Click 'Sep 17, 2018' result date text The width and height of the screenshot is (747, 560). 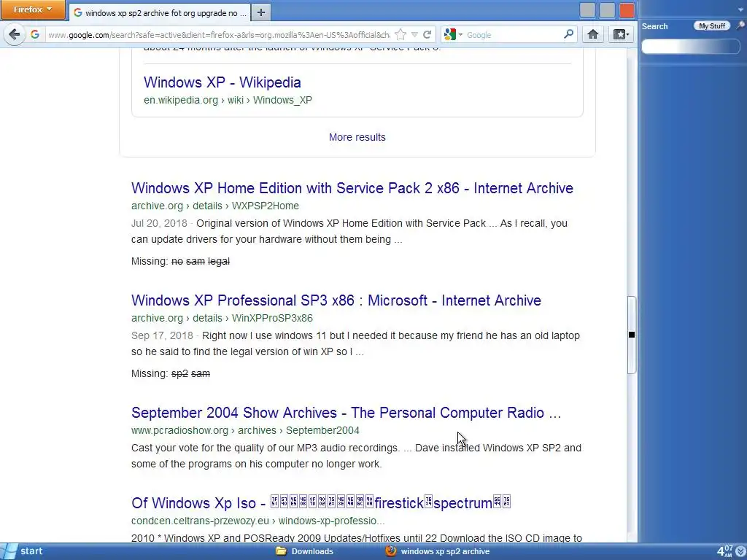coord(162,335)
